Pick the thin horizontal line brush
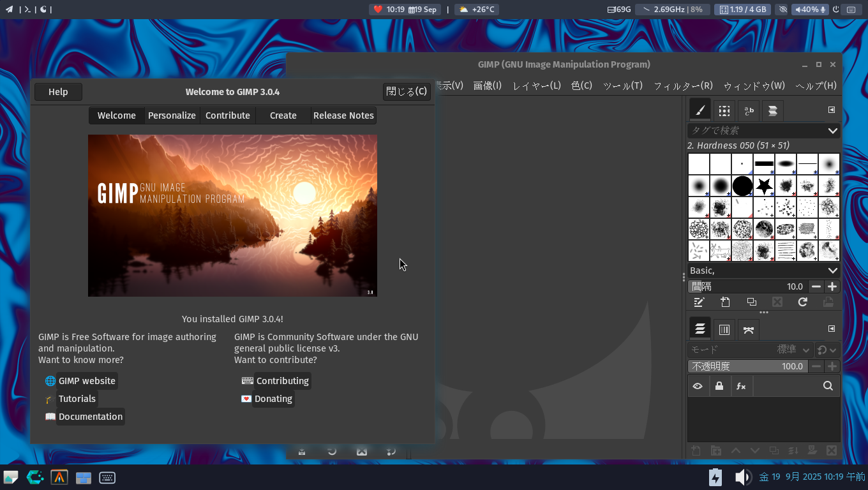 tap(807, 164)
